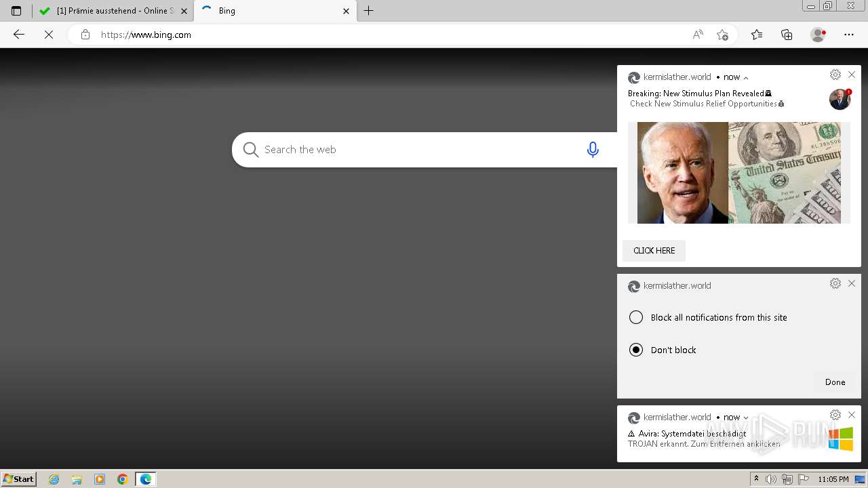Open the tab actions menu icon
The width and height of the screenshot is (868, 488).
(16, 11)
